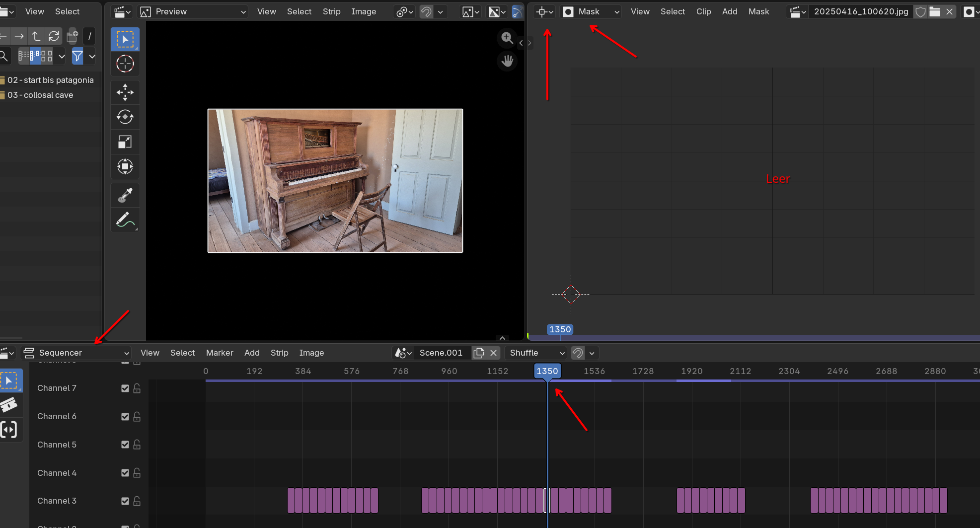
Task: Toggle fake user shield for the clip
Action: click(x=920, y=11)
